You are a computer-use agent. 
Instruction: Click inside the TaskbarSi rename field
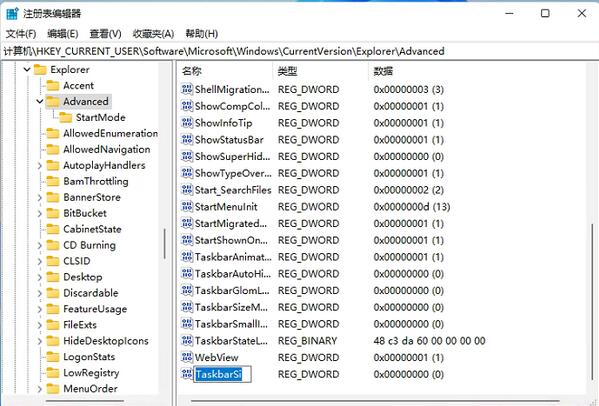click(x=222, y=374)
